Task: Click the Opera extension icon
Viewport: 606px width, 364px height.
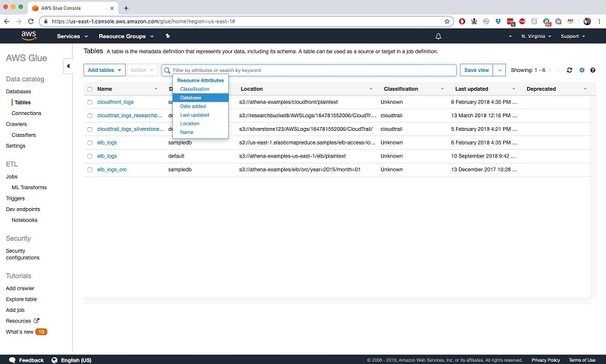Action: click(x=462, y=21)
